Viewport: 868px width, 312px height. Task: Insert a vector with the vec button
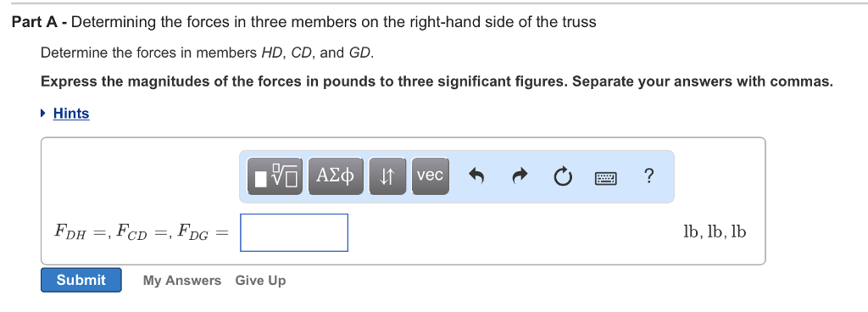click(430, 175)
